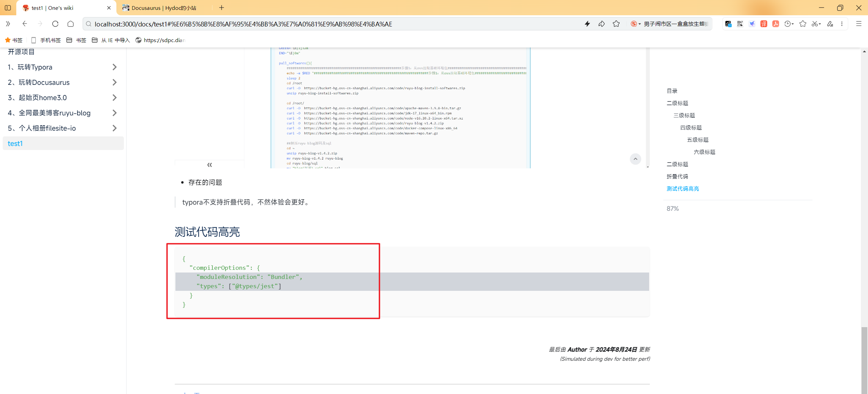868x394 pixels.
Task: Toggle the browser side panel icon
Action: 8,7
